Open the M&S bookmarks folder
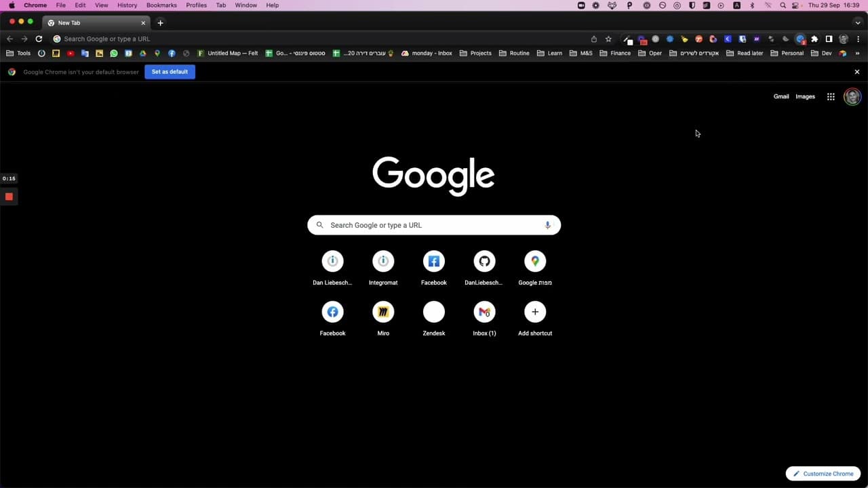The height and width of the screenshot is (488, 868). [x=581, y=54]
